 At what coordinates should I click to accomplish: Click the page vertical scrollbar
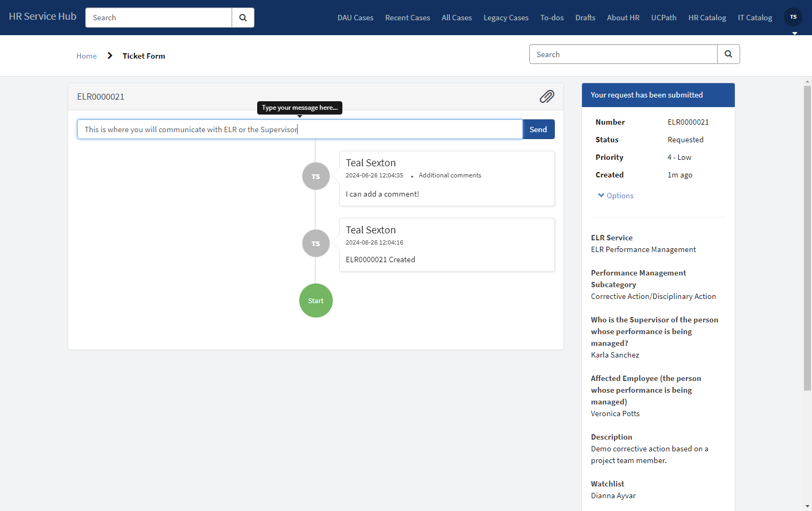[808, 238]
